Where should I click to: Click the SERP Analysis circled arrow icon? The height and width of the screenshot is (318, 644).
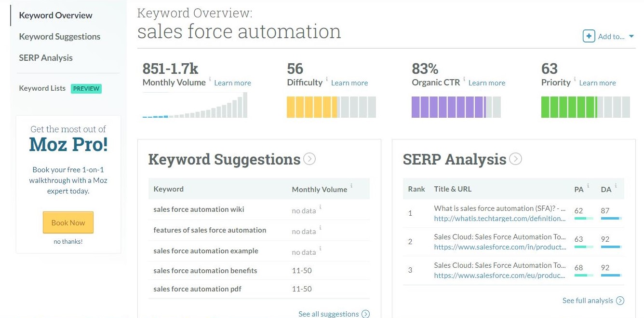click(515, 159)
